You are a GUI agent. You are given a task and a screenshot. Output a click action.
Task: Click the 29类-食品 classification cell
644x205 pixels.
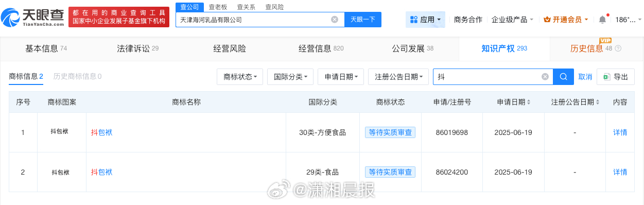pyautogui.click(x=322, y=172)
